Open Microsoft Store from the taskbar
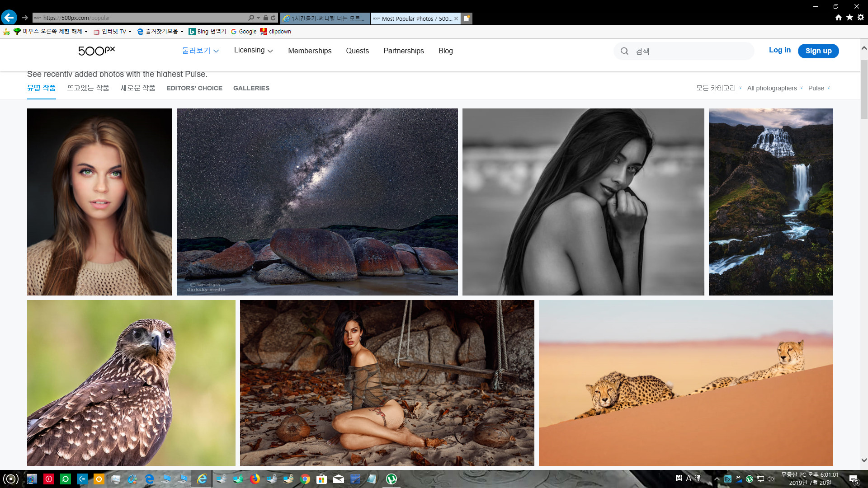Image resolution: width=868 pixels, height=488 pixels. [321, 479]
